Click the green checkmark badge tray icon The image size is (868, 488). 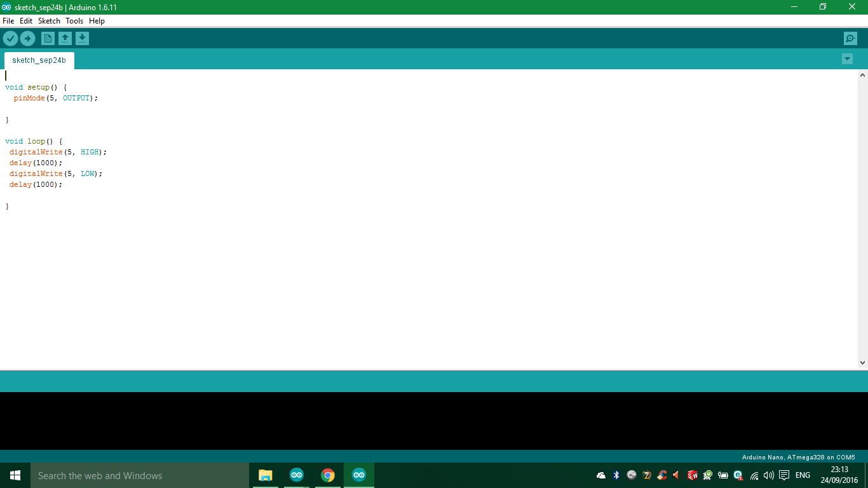click(x=708, y=475)
